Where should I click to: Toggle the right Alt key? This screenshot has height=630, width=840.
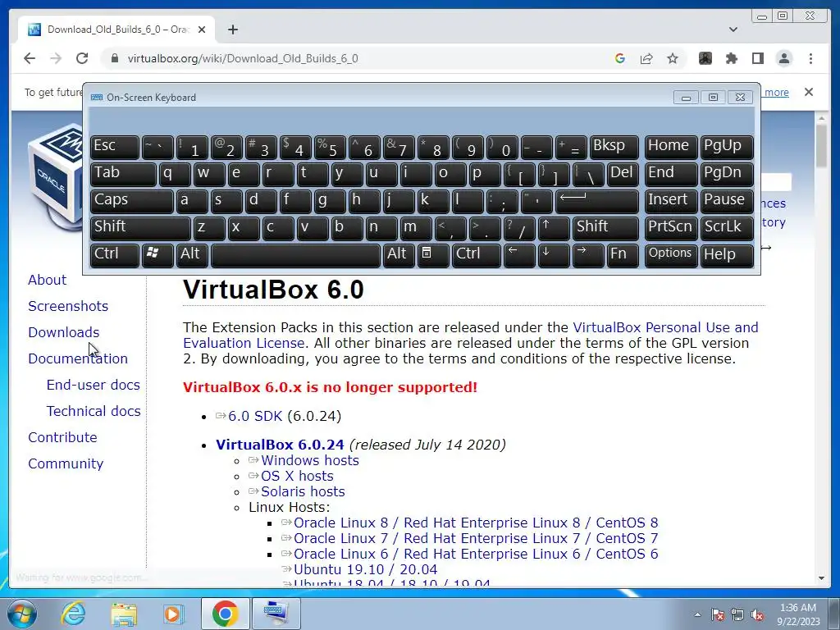coord(399,254)
